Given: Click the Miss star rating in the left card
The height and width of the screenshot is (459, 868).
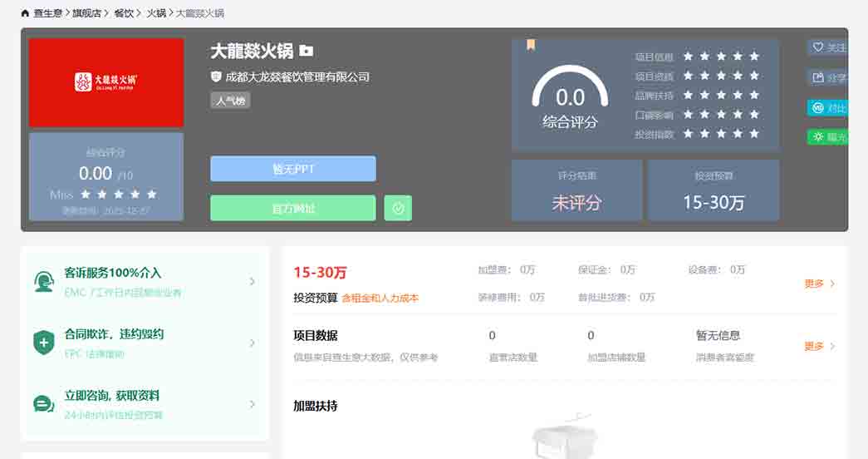Looking at the screenshot, I should (x=119, y=195).
